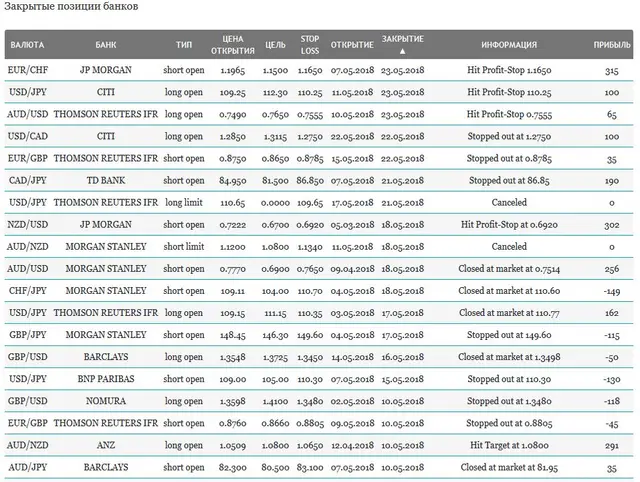Click 'Stopped out at 0.8785' info cell
The height and width of the screenshot is (482, 640).
509,158
